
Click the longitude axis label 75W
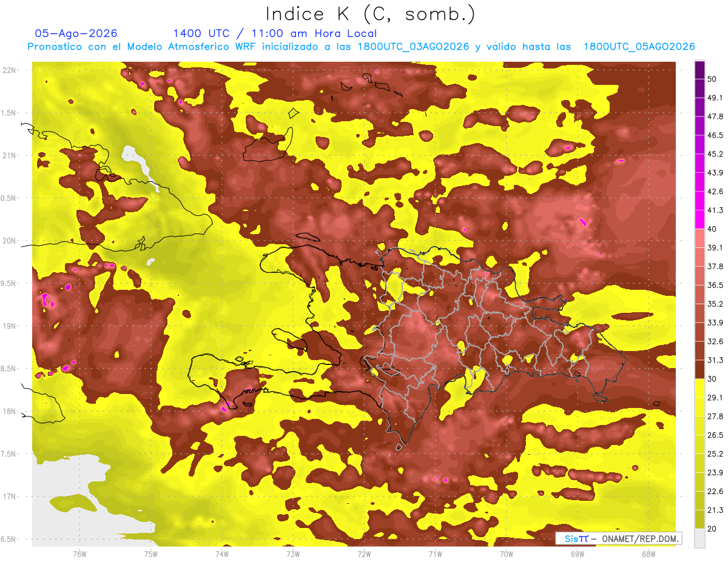(x=151, y=554)
